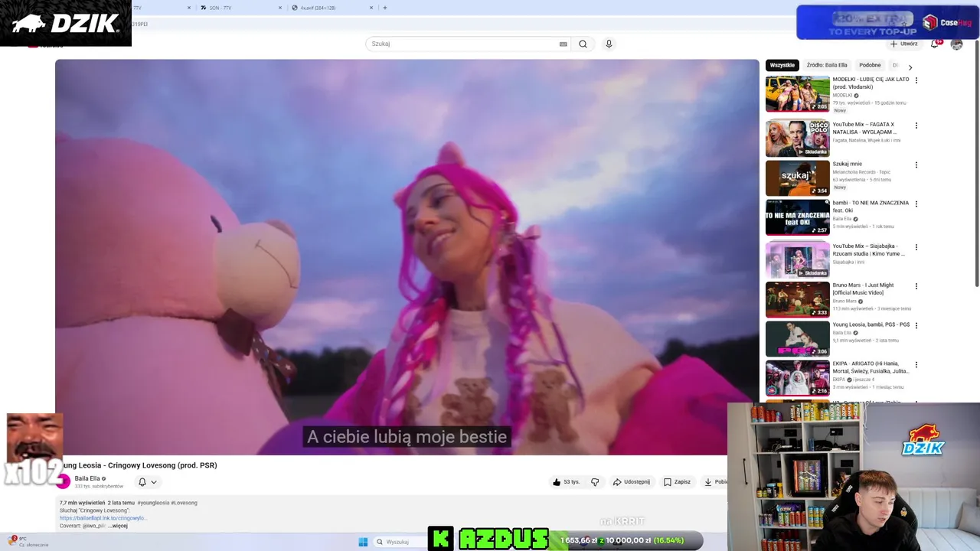Close the 4x.avif browser tab
This screenshot has height=551, width=980.
[371, 8]
